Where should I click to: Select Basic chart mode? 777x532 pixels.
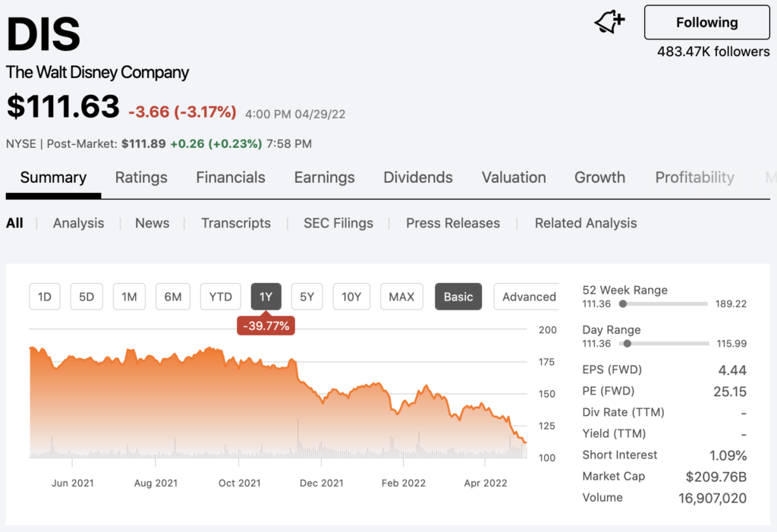[458, 297]
